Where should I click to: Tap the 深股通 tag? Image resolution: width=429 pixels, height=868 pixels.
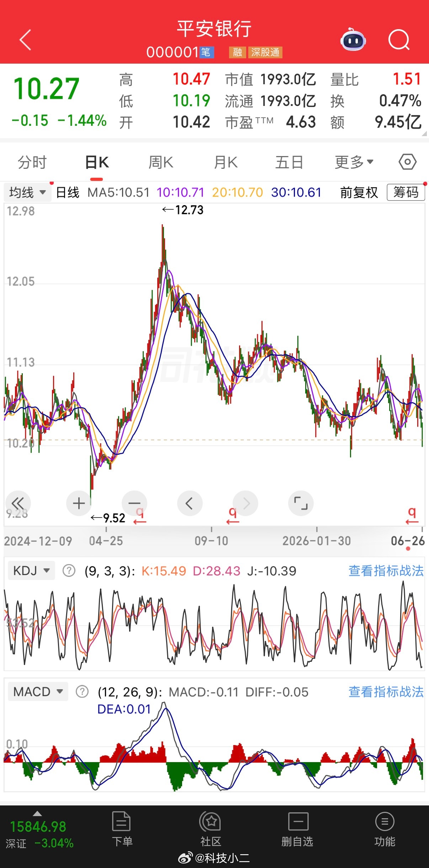(x=265, y=53)
